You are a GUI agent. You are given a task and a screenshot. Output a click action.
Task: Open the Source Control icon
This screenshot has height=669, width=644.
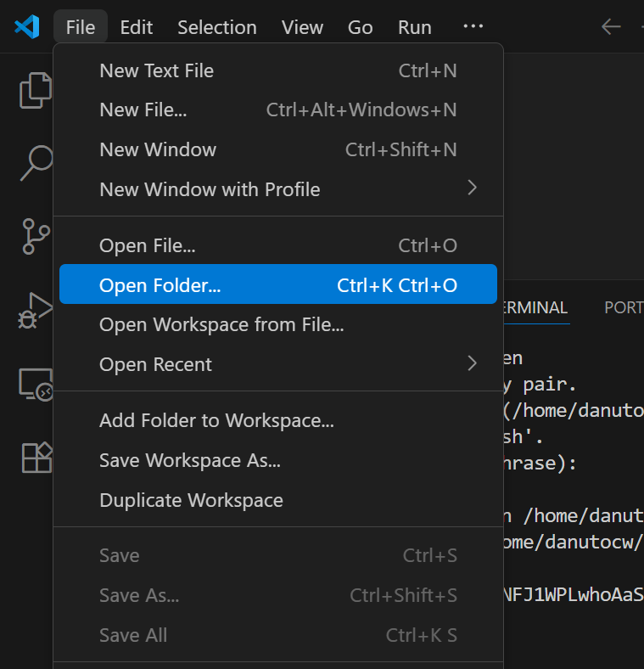[36, 236]
